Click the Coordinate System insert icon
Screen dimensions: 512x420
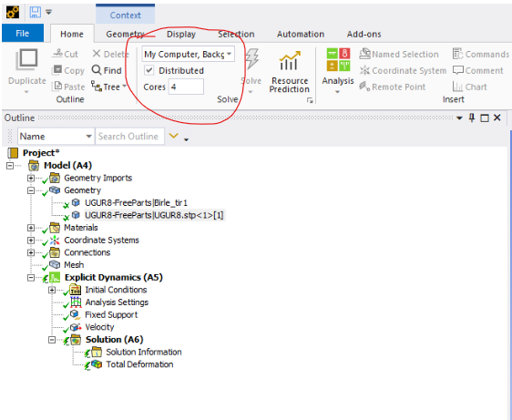click(x=364, y=70)
